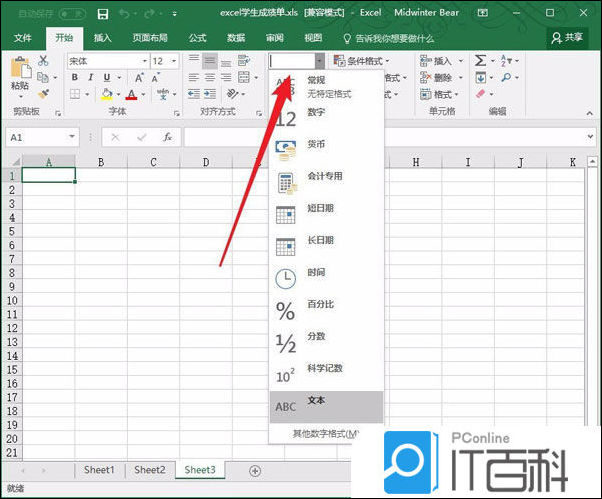The width and height of the screenshot is (602, 499).
Task: Click the Redo arrow icon
Action: point(149,14)
